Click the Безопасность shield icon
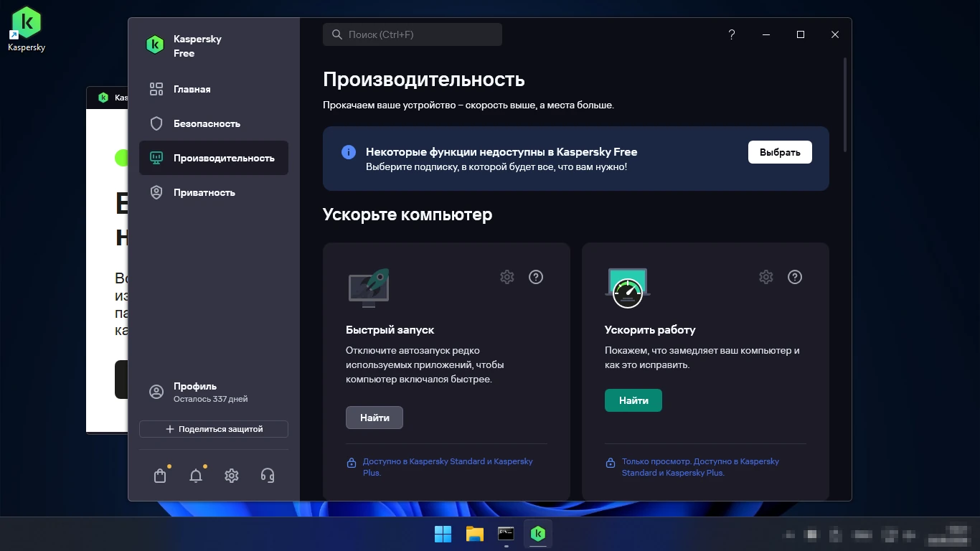This screenshot has height=551, width=980. (x=156, y=123)
